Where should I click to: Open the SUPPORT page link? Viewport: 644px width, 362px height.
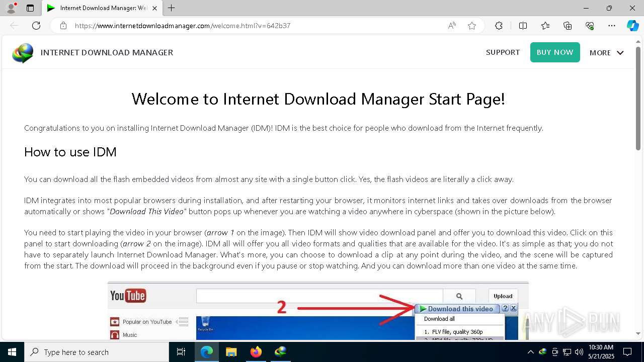[x=503, y=52]
